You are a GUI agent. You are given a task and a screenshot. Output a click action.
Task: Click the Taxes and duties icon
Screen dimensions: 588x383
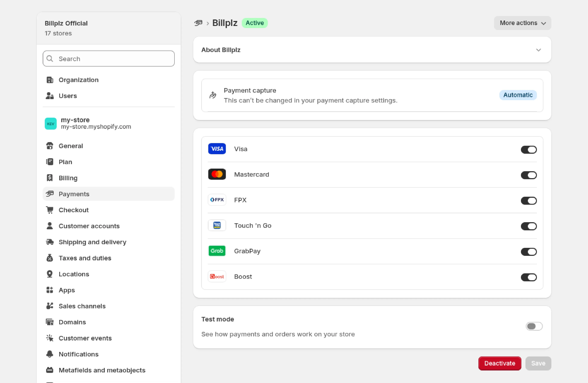tap(50, 258)
